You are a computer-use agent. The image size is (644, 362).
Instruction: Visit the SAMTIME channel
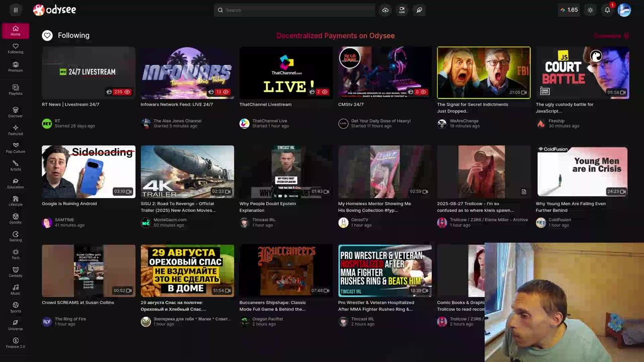coord(64,220)
